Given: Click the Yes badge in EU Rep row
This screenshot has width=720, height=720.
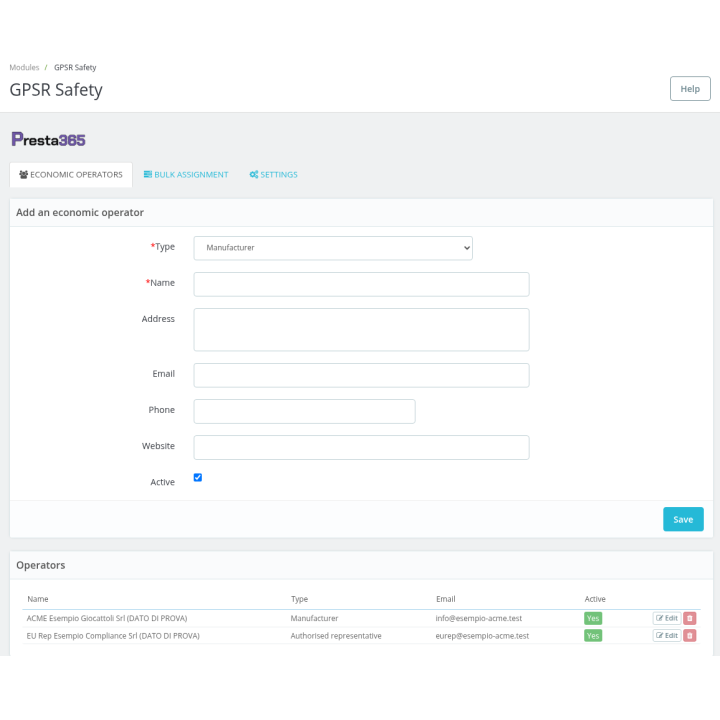Looking at the screenshot, I should 593,636.
